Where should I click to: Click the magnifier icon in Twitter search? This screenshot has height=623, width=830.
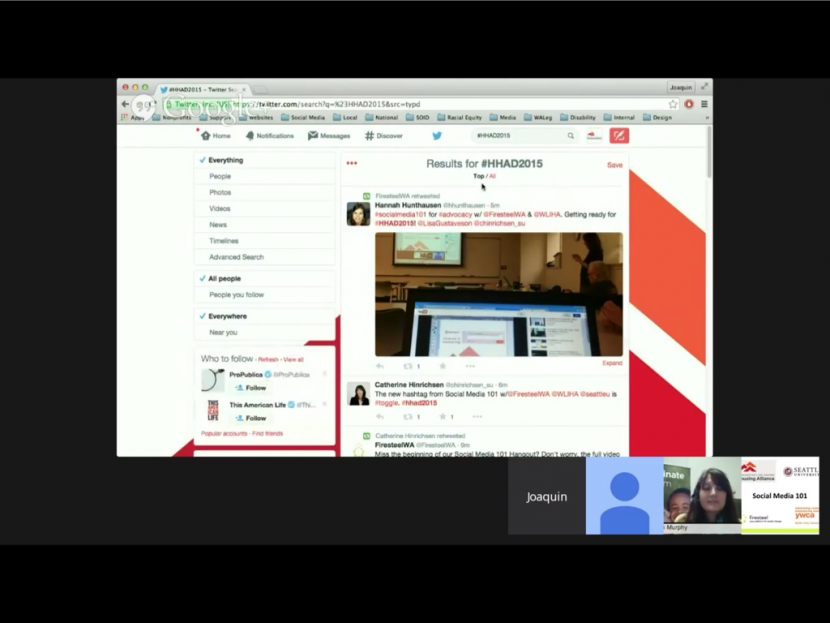pyautogui.click(x=571, y=136)
